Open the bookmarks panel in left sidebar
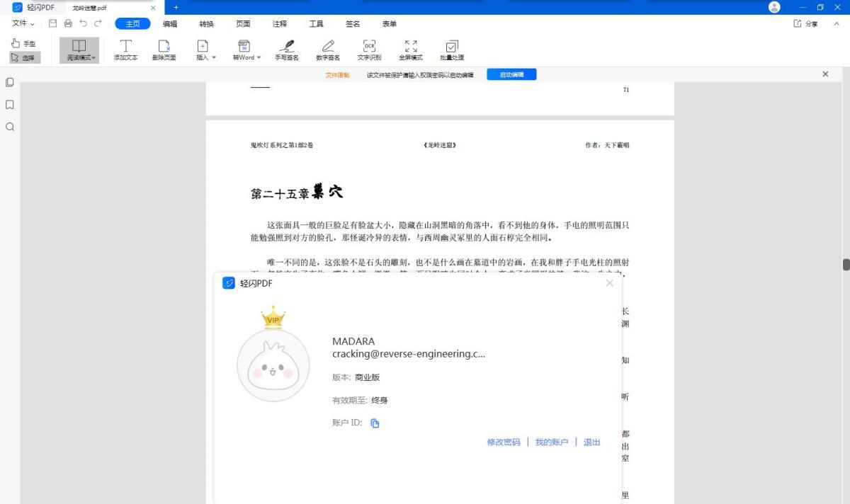The width and height of the screenshot is (850, 504). point(10,105)
